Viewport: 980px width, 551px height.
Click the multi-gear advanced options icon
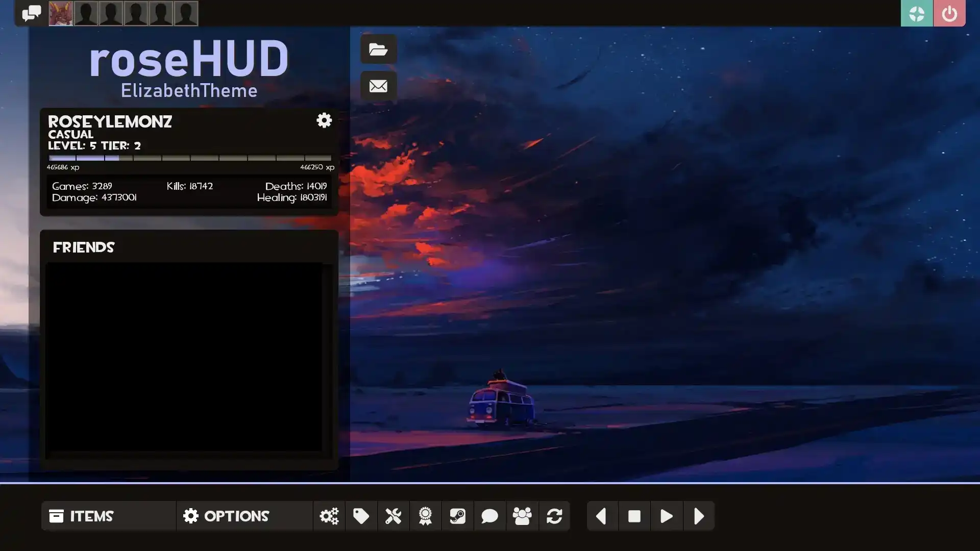pos(329,516)
